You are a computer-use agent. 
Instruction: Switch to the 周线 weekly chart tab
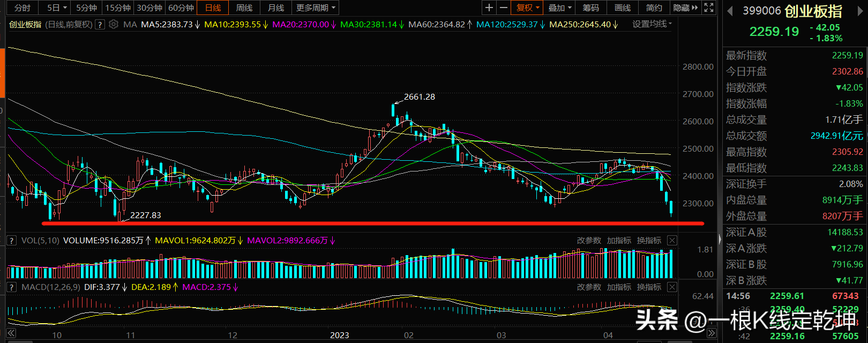tap(244, 8)
